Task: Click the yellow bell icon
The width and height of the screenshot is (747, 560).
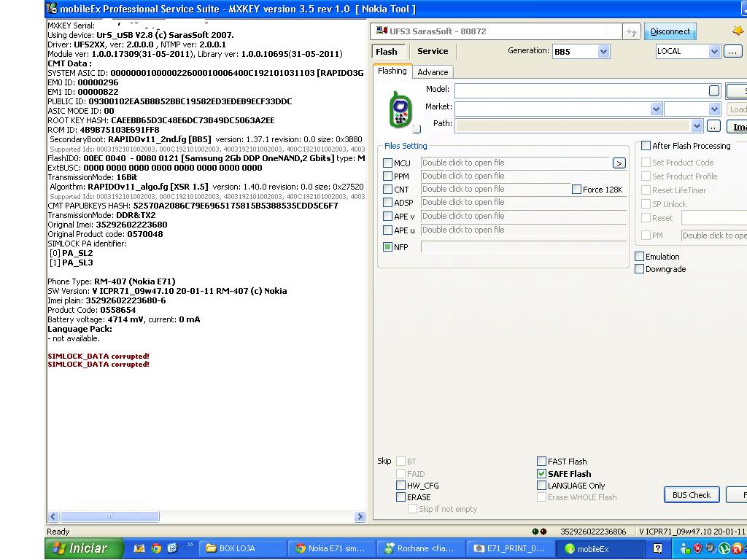Action: 738,31
